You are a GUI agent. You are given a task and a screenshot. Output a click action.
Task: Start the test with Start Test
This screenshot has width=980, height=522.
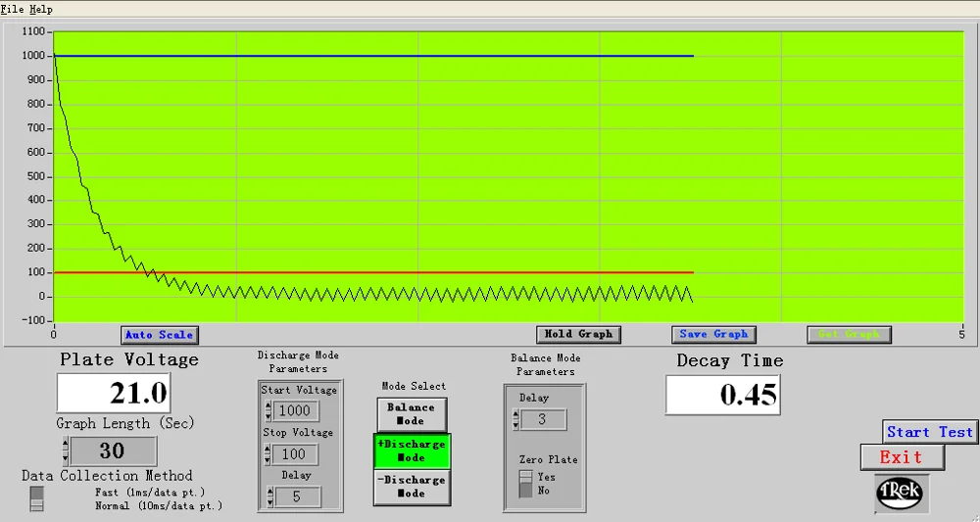[929, 432]
